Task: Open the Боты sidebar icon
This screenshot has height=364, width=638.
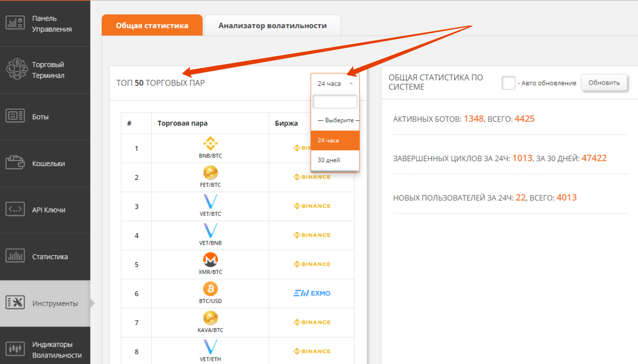Action: coord(15,116)
